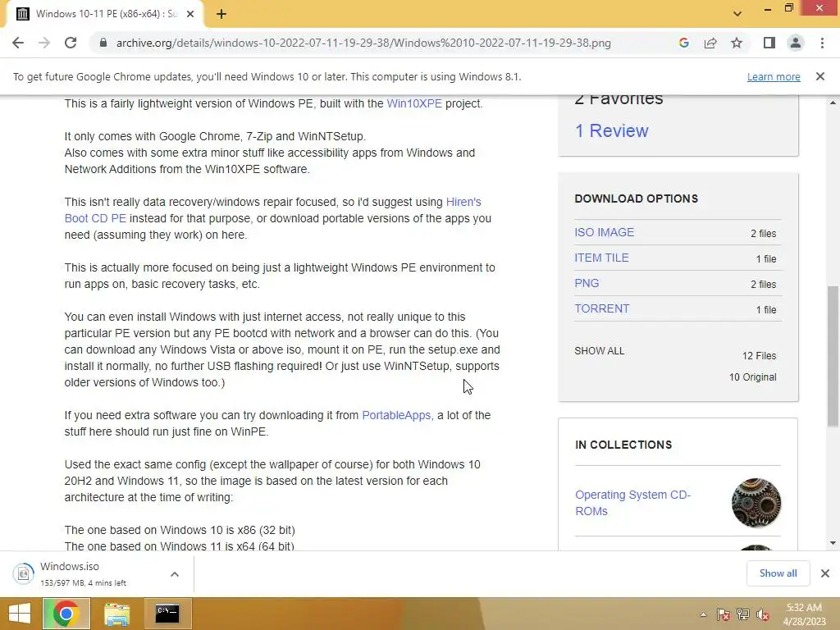This screenshot has height=630, width=840.
Task: Open the Windows Start button
Action: (20, 614)
